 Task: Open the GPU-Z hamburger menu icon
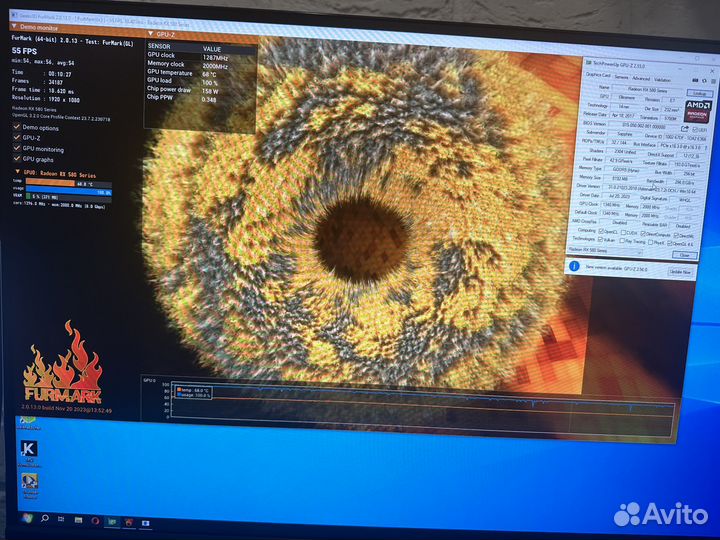714,81
